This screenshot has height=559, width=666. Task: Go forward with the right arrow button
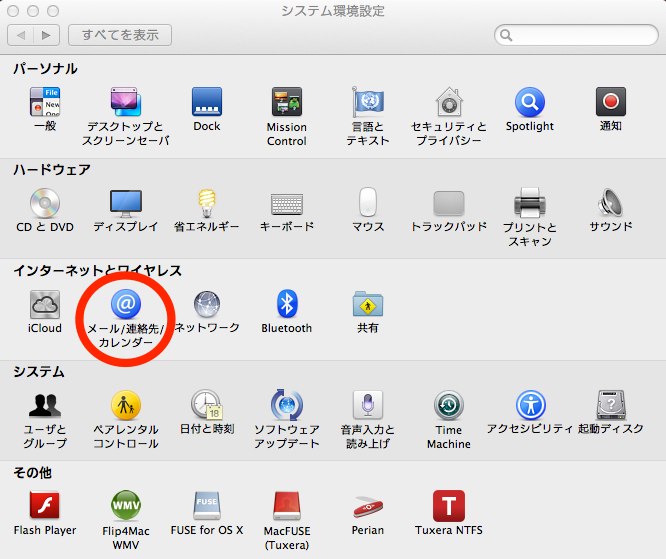pyautogui.click(x=47, y=35)
